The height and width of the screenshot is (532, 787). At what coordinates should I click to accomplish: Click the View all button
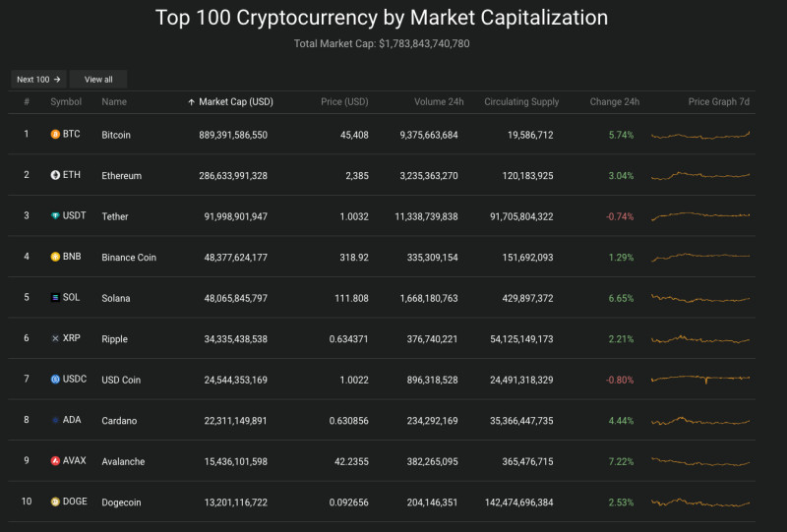(98, 80)
